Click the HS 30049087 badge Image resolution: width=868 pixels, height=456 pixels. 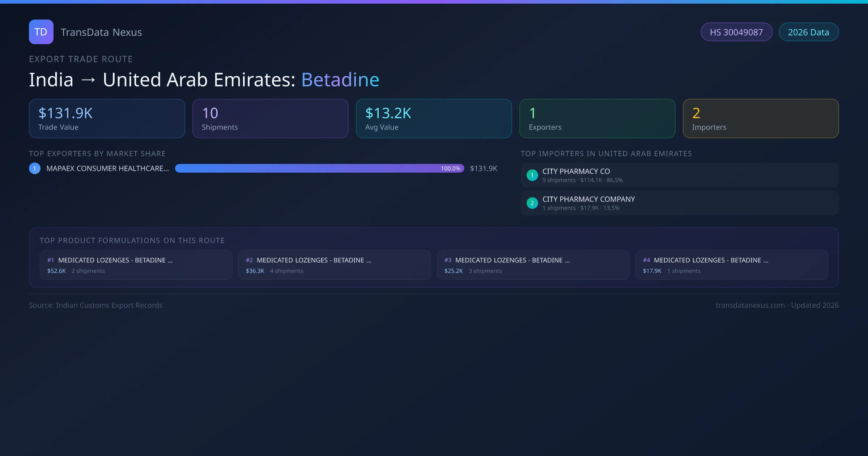click(x=736, y=32)
